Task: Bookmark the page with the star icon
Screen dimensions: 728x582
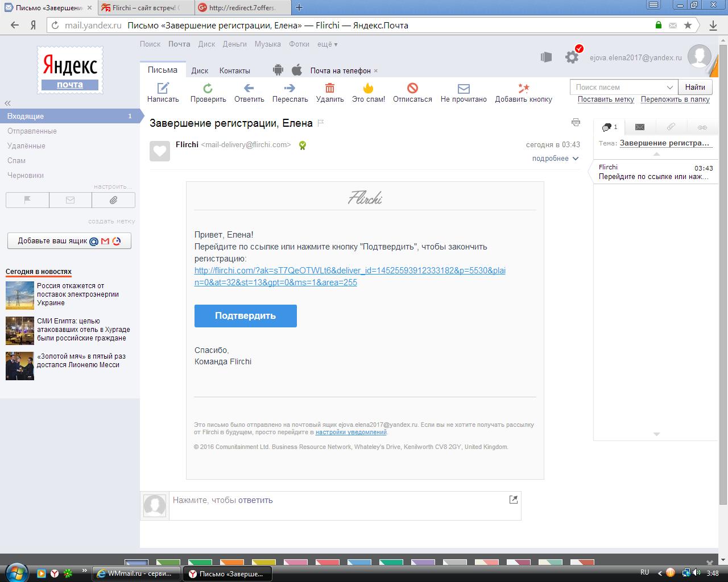Action: point(688,25)
